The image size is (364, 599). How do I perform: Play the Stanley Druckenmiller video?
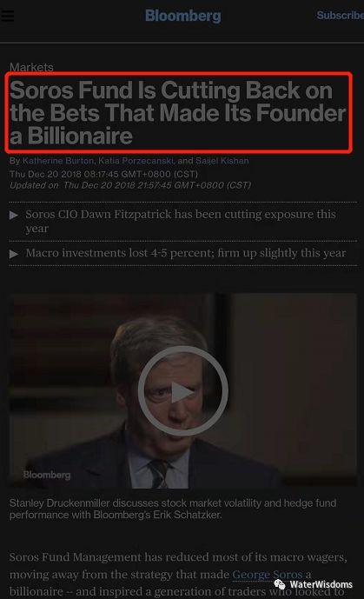[182, 391]
